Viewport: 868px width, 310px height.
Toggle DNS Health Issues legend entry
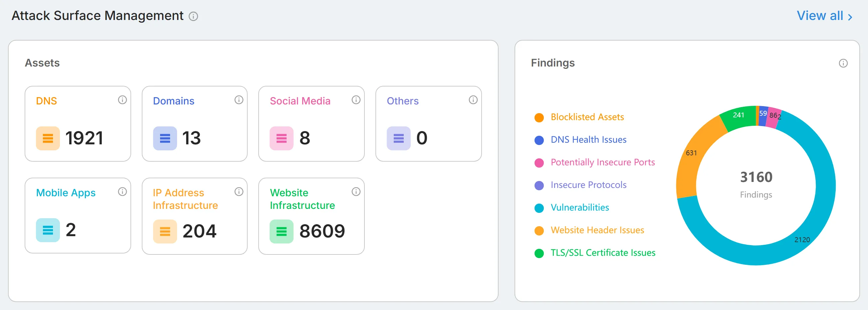[x=580, y=140]
